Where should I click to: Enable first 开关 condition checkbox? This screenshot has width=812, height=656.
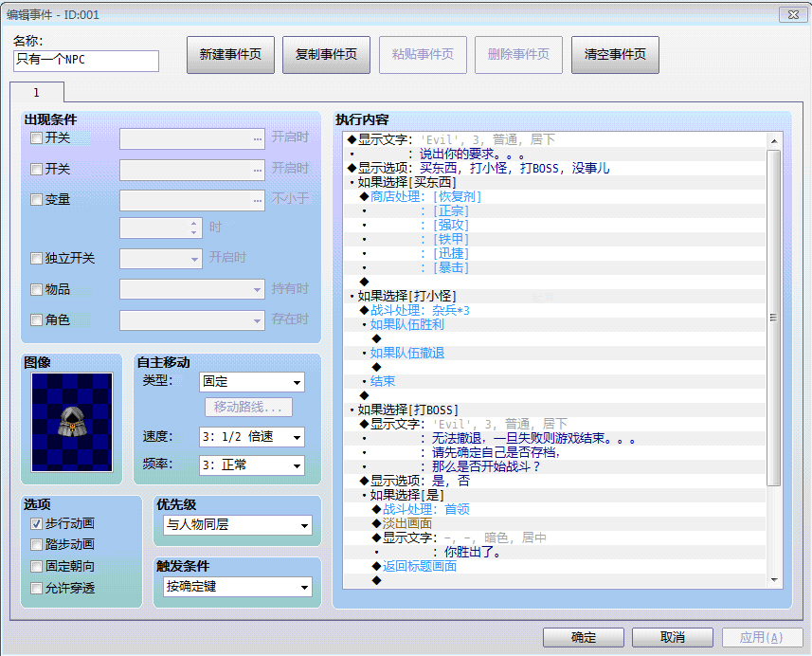tap(36, 137)
